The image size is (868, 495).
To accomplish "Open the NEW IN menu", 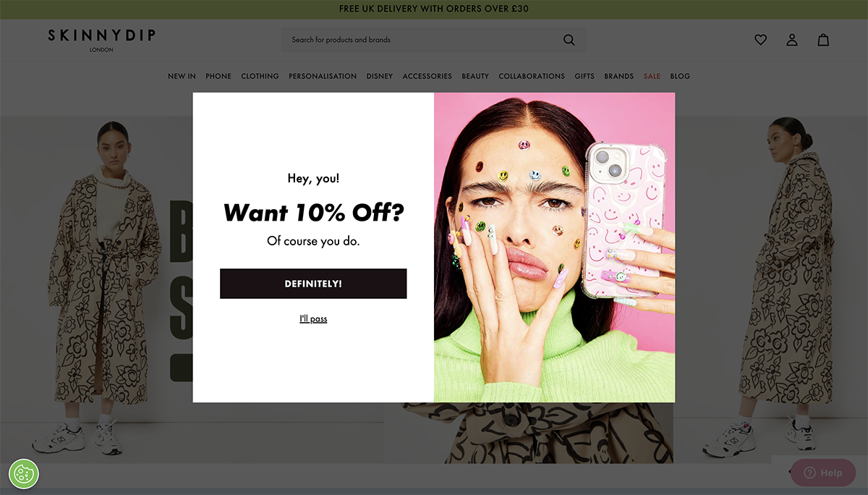I will point(182,76).
